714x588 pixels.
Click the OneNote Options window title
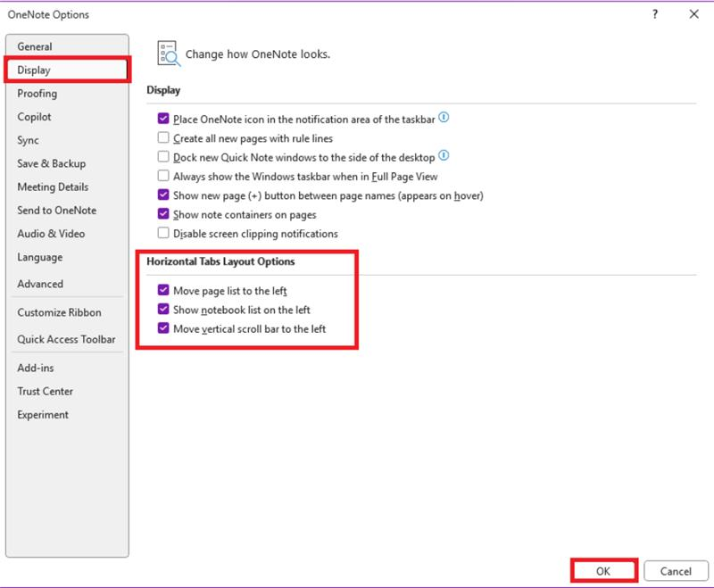click(x=48, y=14)
